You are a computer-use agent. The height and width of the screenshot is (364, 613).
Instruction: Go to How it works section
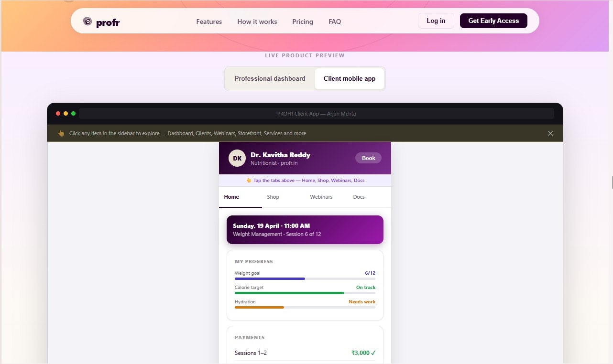[x=257, y=21]
